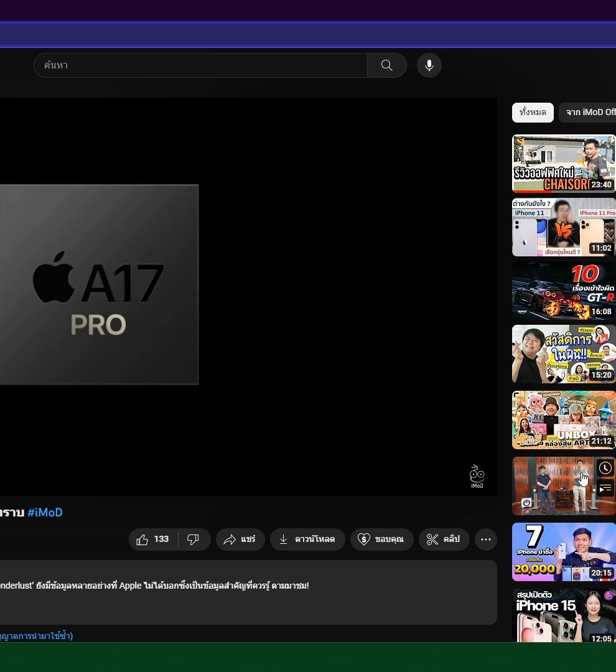Click the iMoD channel watermark in player

pyautogui.click(x=477, y=477)
